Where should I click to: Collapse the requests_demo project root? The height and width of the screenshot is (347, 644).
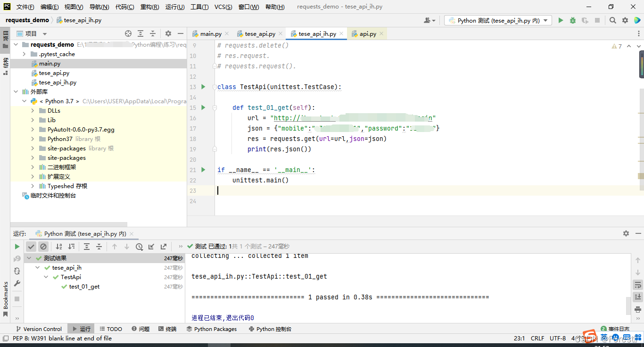(16, 44)
